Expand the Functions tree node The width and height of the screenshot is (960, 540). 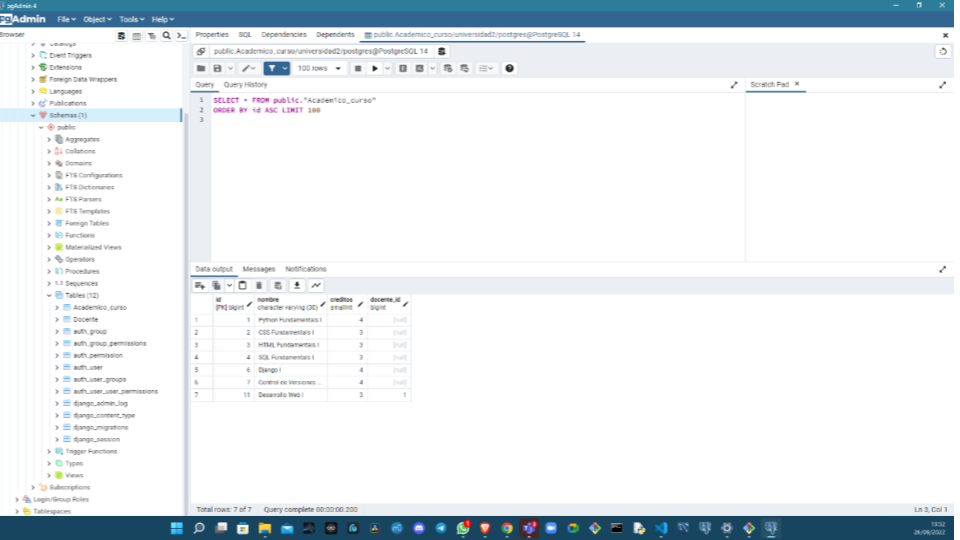[x=49, y=235]
